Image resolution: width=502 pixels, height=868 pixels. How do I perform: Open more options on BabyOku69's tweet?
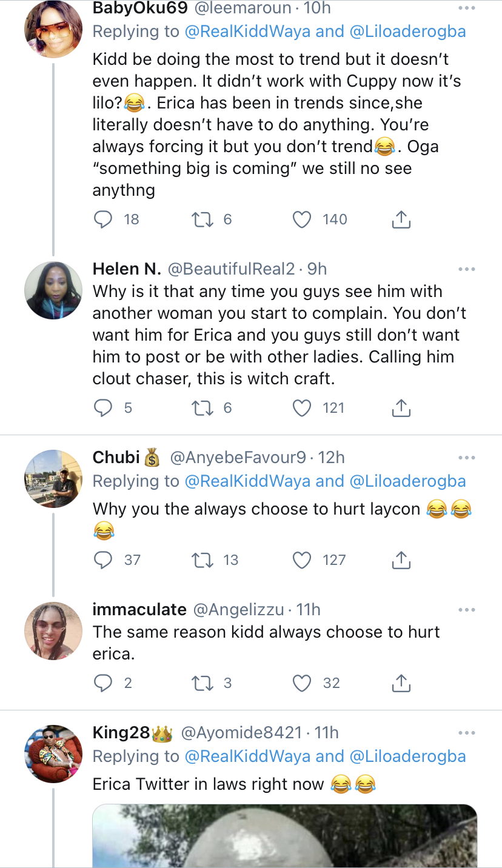tap(466, 8)
